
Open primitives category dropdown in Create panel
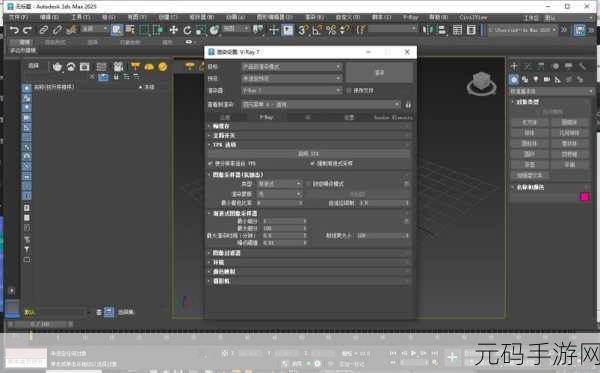point(551,91)
